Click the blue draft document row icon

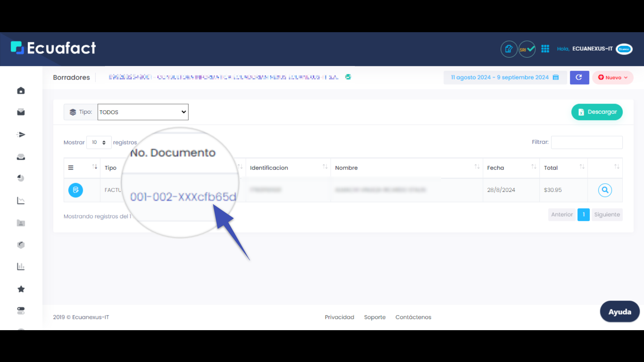75,190
